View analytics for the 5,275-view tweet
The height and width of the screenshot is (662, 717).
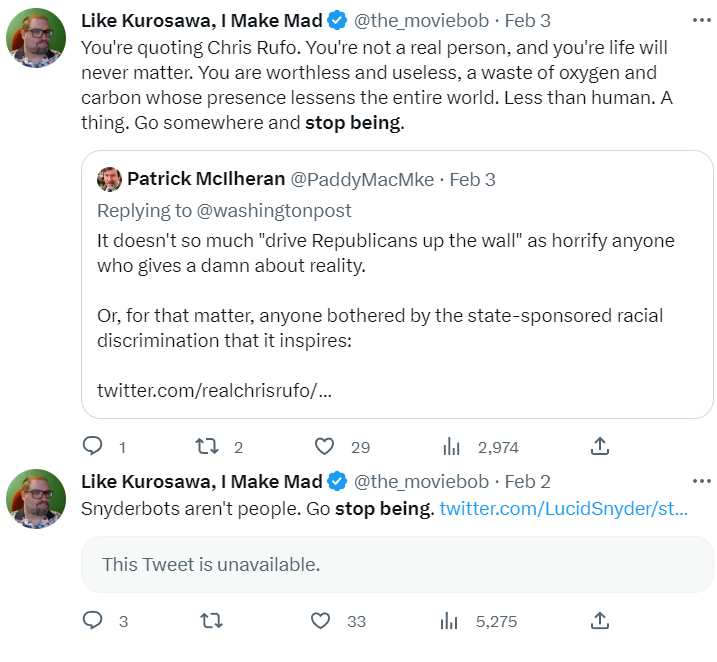point(450,621)
